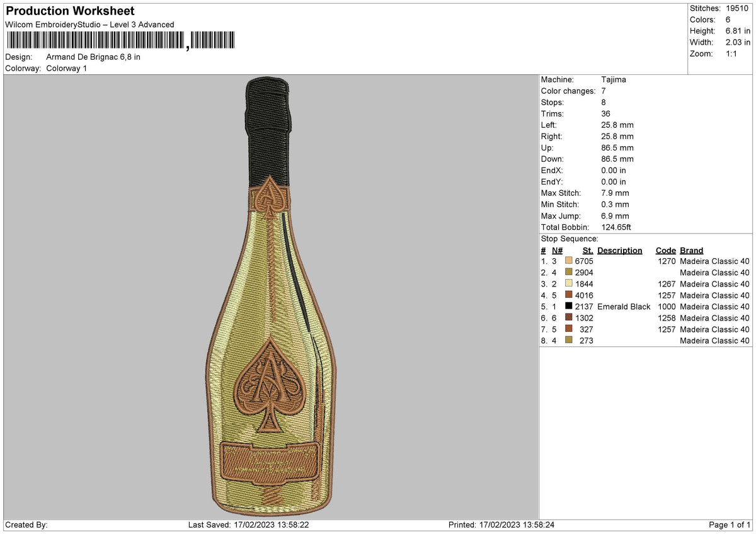Click the 'N#' column header
The height and width of the screenshot is (534, 756).
[x=557, y=251]
